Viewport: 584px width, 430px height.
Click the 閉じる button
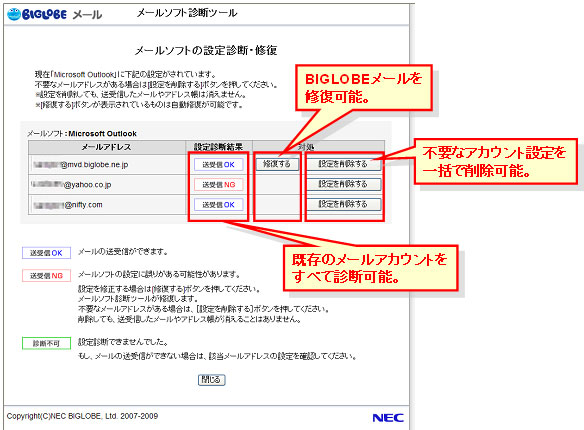pos(211,380)
